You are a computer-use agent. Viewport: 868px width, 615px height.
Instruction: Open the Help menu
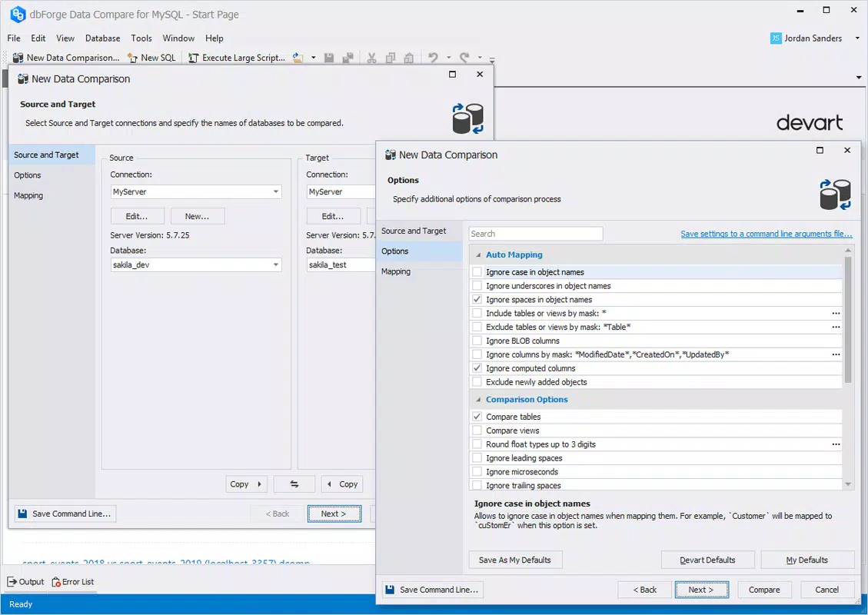click(215, 38)
